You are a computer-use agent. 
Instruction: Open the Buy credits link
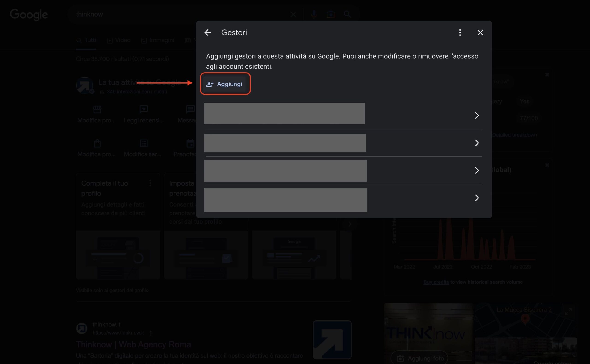(436, 282)
